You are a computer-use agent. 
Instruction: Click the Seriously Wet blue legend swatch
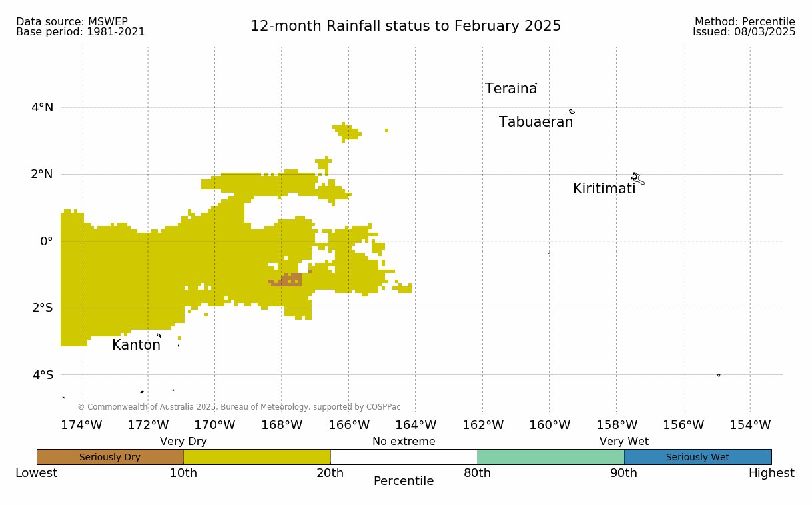(x=697, y=457)
